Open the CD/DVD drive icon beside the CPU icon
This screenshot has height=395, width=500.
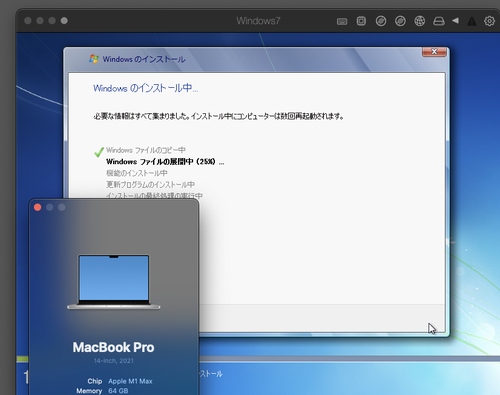pyautogui.click(x=381, y=21)
